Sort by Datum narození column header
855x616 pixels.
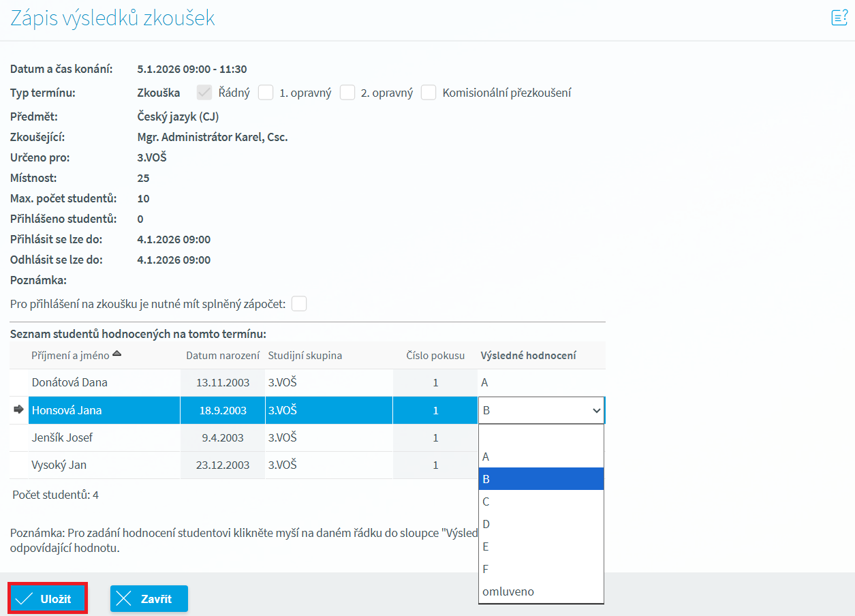click(x=223, y=356)
